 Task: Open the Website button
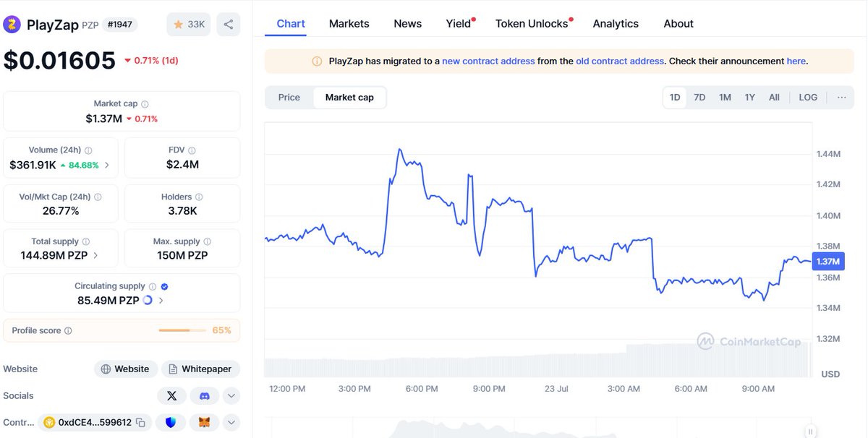125,369
